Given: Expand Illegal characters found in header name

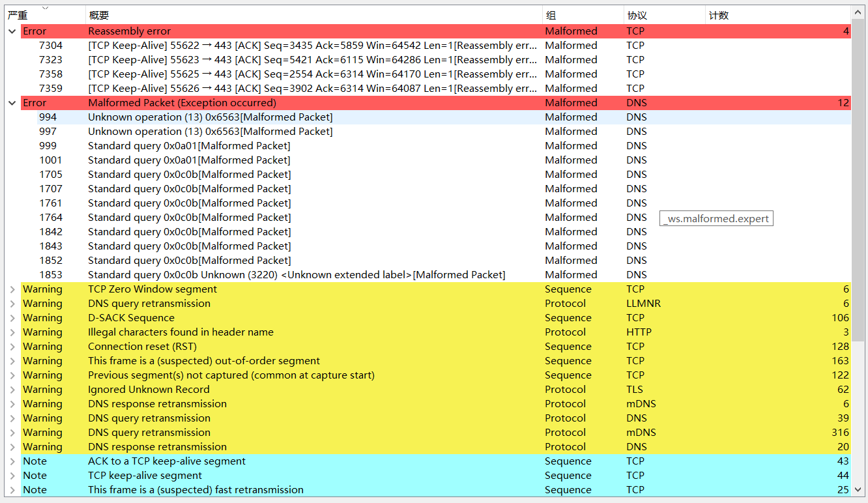Looking at the screenshot, I should coord(12,332).
